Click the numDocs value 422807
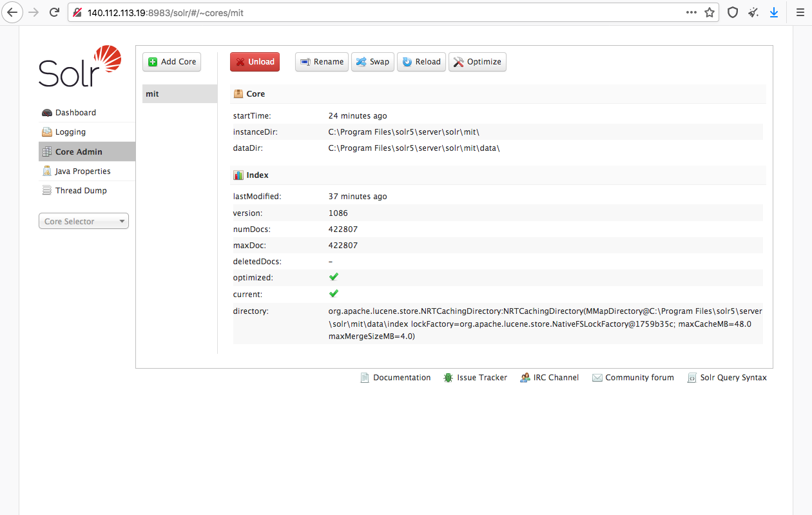The height and width of the screenshot is (515, 812). [x=343, y=229]
